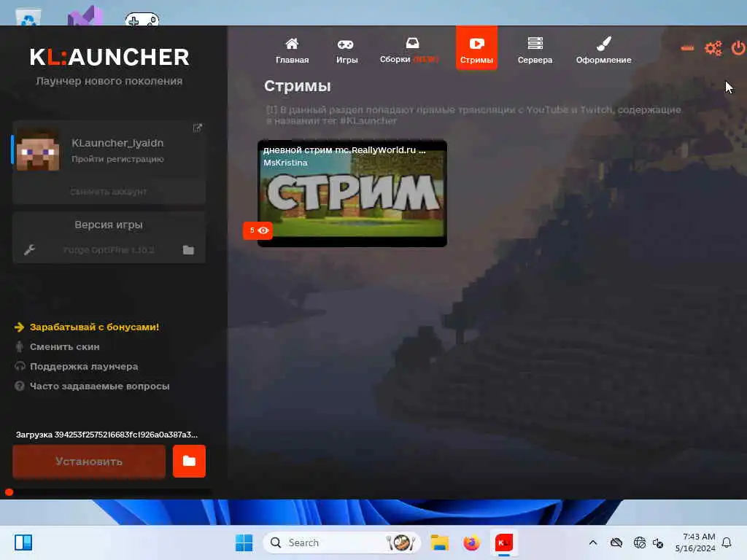The height and width of the screenshot is (560, 747).
Task: Open the game version dropdown
Action: click(109, 249)
